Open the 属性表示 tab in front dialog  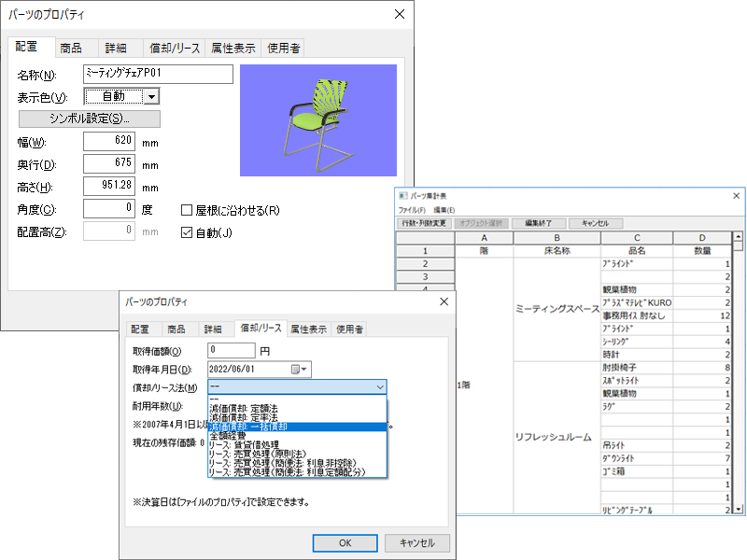[x=307, y=329]
